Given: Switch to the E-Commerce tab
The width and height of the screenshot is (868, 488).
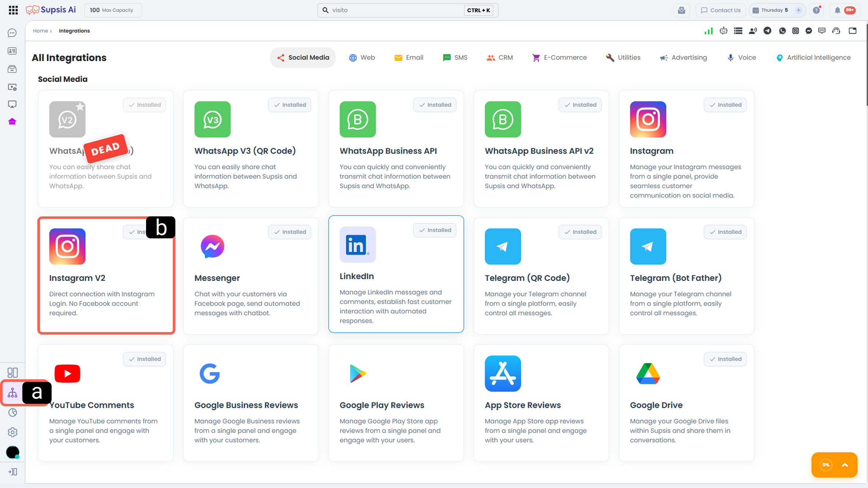Looking at the screenshot, I should (559, 57).
